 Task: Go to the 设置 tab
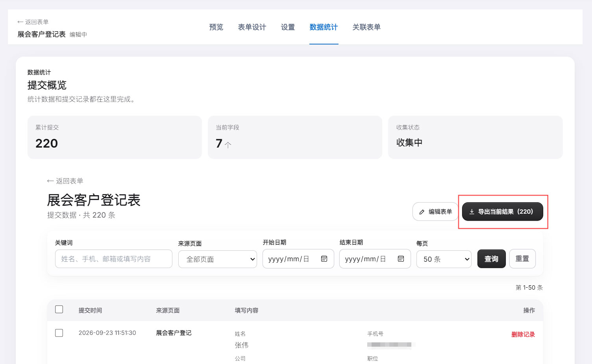(288, 27)
